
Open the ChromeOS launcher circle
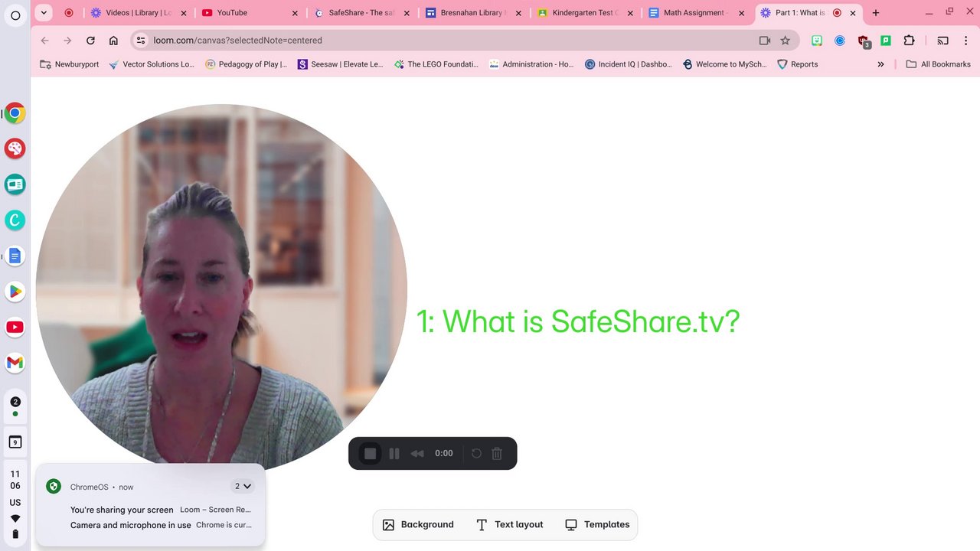point(15,15)
